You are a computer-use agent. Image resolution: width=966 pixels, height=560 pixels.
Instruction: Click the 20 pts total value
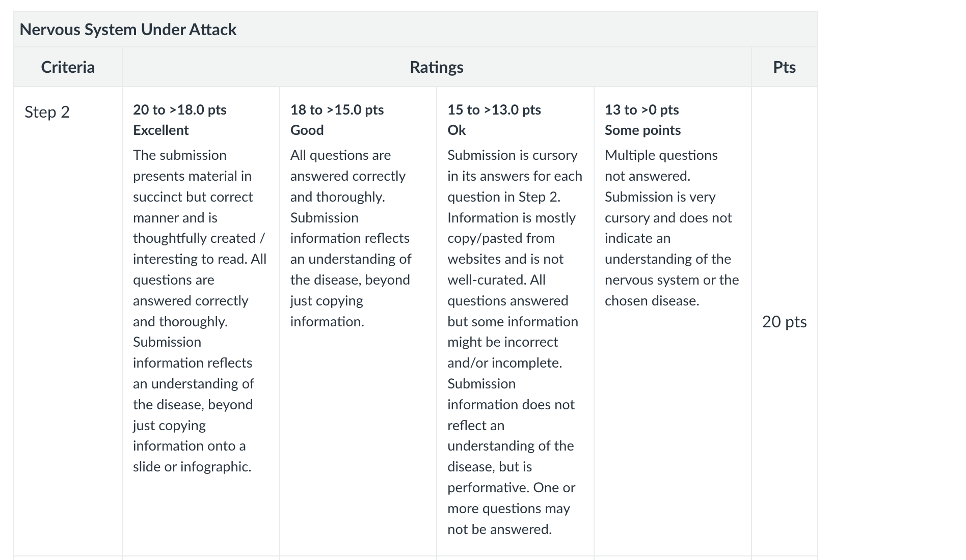coord(784,322)
